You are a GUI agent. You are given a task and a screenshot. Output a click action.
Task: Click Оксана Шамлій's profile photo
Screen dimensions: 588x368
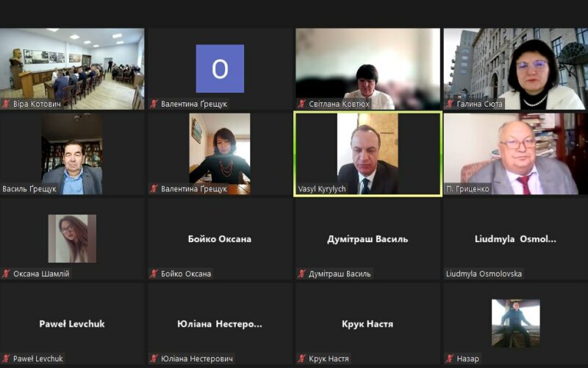click(72, 238)
